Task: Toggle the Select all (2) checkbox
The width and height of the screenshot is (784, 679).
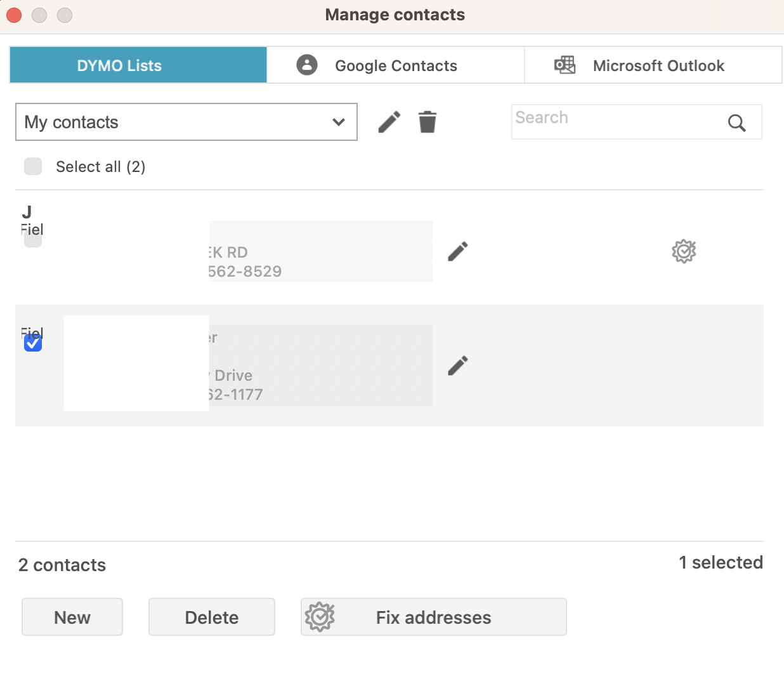Action: click(33, 166)
